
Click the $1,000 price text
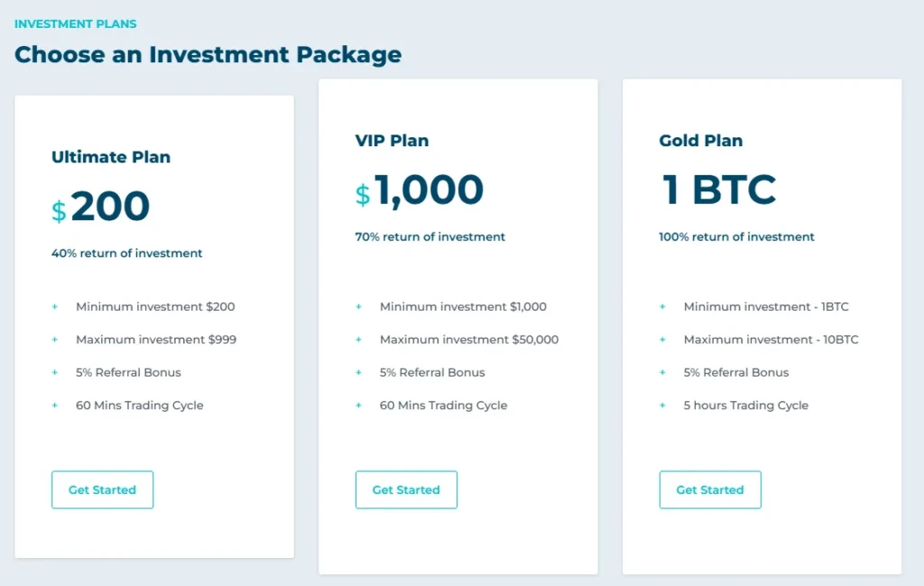point(419,190)
